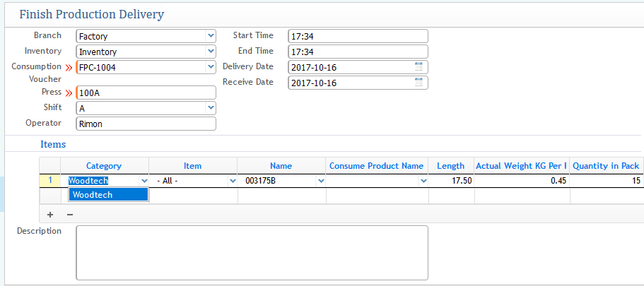
Task: Click the Press lookup arrows icon
Action: coord(69,93)
